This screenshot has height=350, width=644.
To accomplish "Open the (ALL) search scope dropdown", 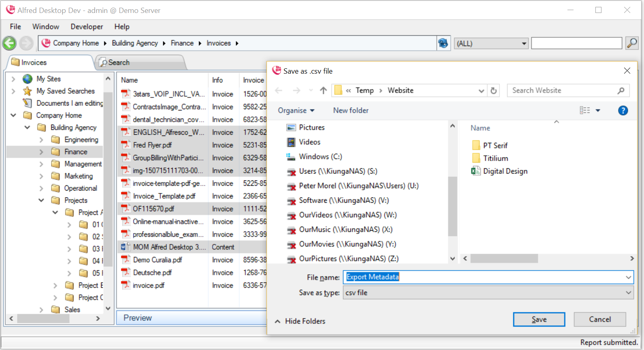I will (491, 43).
